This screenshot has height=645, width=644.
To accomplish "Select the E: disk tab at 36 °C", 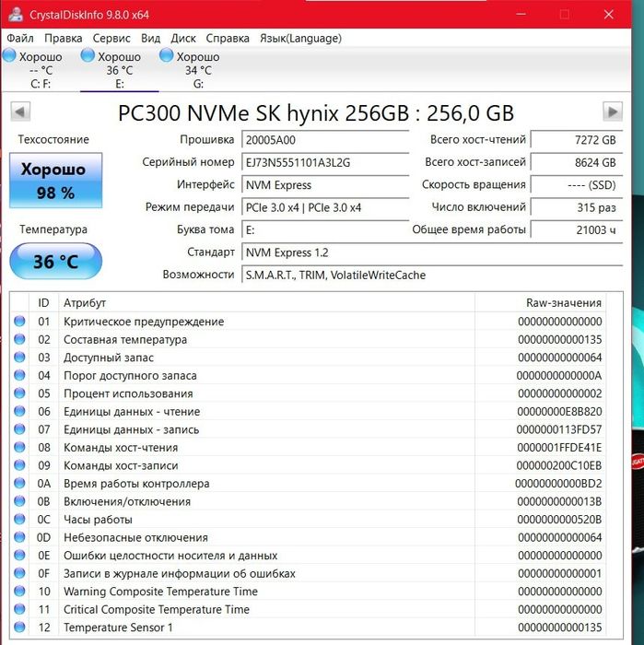I will tap(119, 70).
